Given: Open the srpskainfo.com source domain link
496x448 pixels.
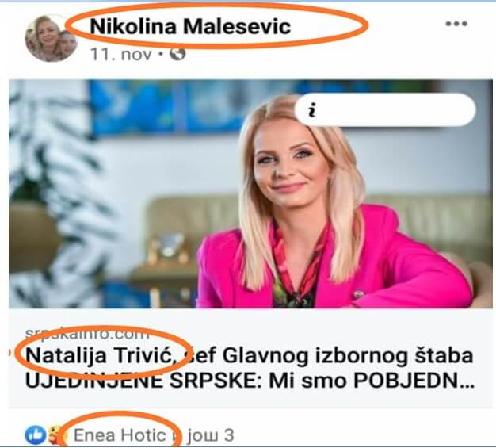Looking at the screenshot, I should pos(87,333).
